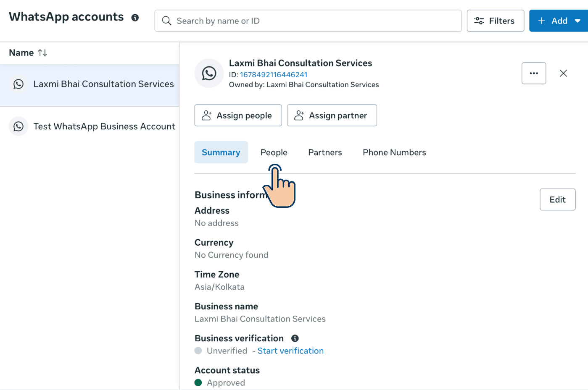Viewport: 588px width, 390px height.
Task: Click the Asia/Kolkata time zone value
Action: click(219, 287)
